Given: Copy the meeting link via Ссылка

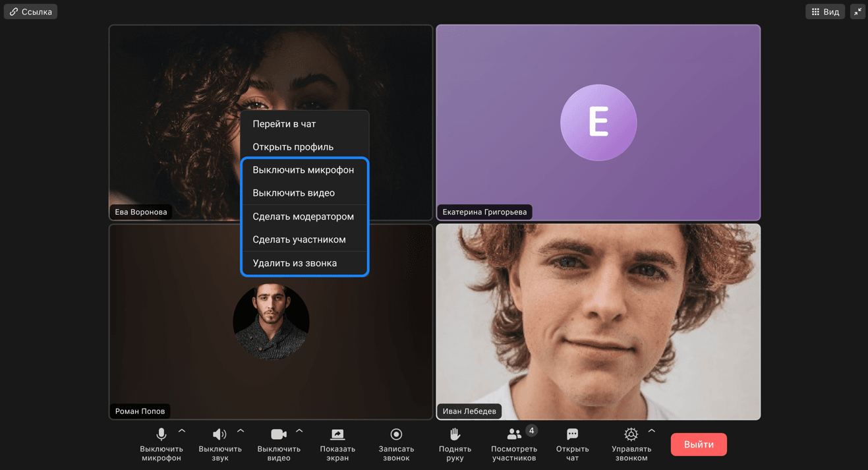Looking at the screenshot, I should click(30, 11).
